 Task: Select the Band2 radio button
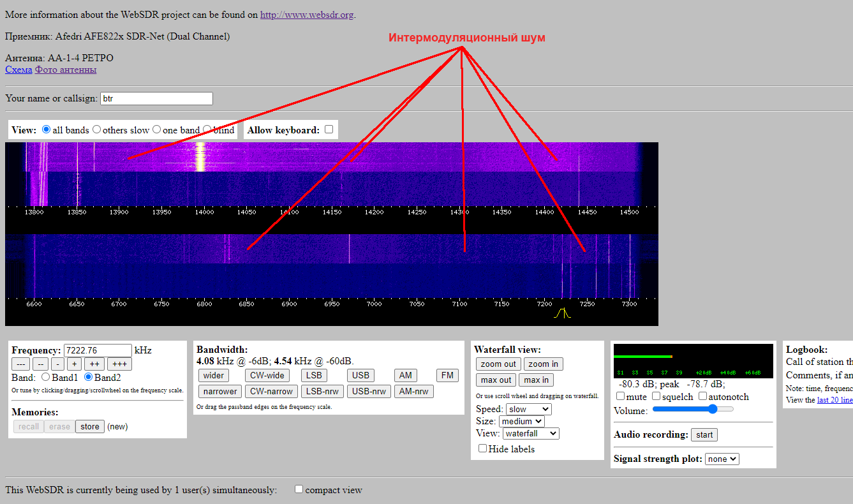(x=89, y=378)
